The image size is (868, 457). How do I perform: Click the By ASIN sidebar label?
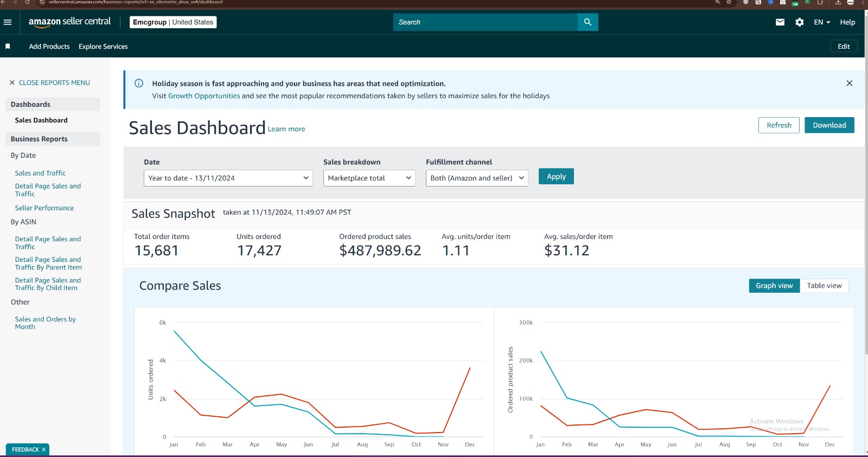point(23,222)
